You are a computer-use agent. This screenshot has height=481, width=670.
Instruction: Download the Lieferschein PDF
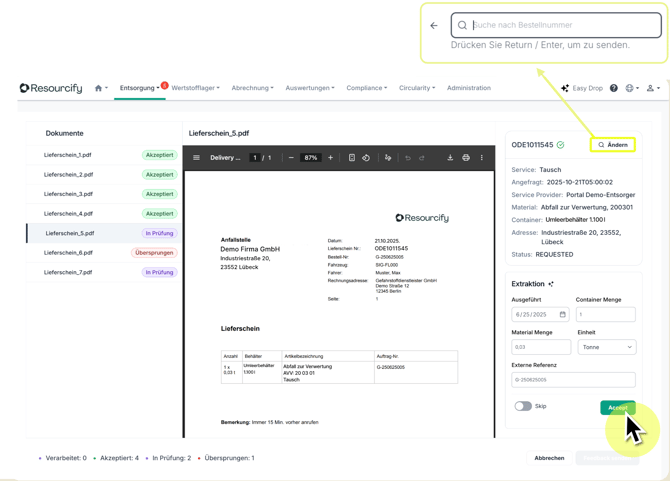coord(450,158)
